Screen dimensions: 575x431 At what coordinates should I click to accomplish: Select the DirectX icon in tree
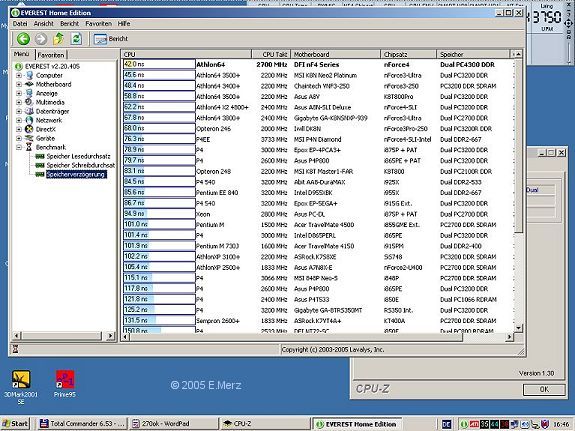click(x=29, y=129)
